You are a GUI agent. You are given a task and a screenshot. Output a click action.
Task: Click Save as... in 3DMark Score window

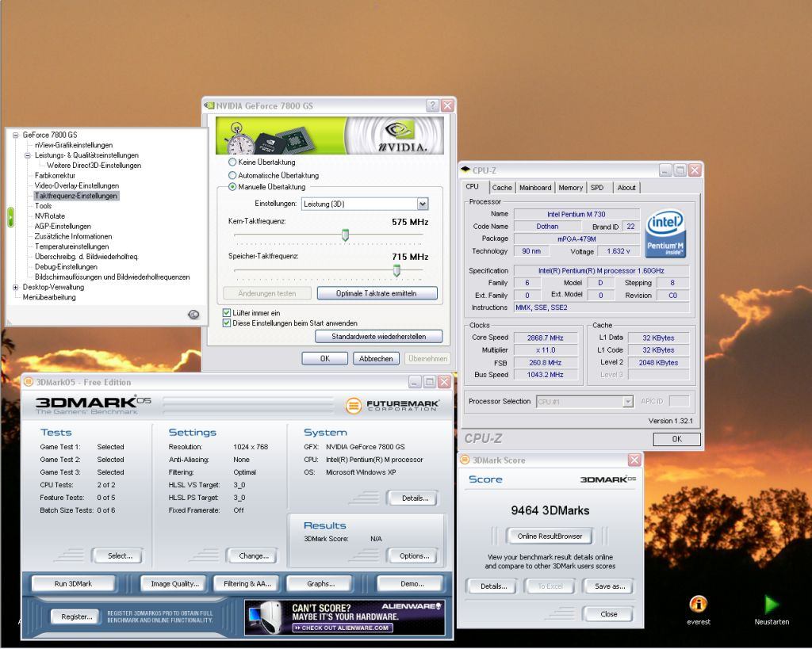[610, 586]
